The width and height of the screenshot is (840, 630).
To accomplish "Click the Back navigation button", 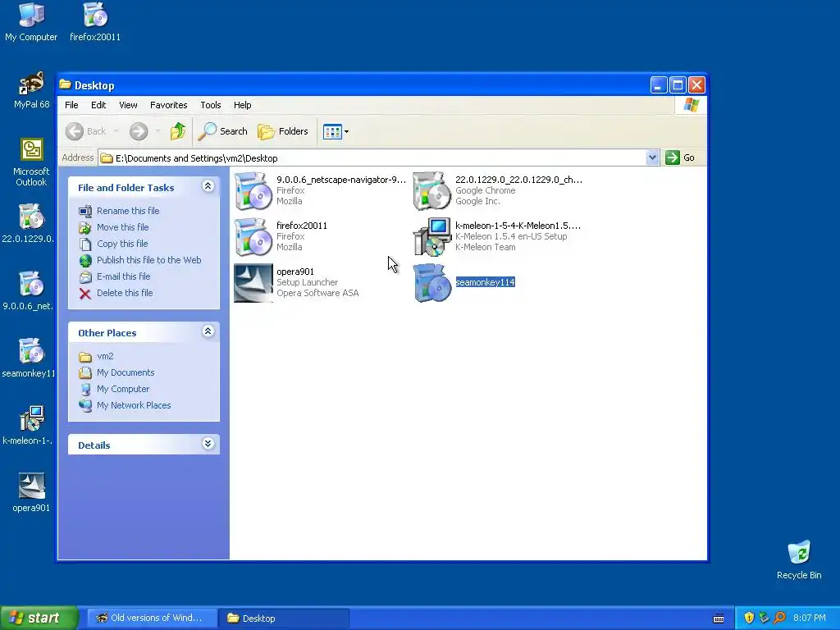I will pos(85,131).
